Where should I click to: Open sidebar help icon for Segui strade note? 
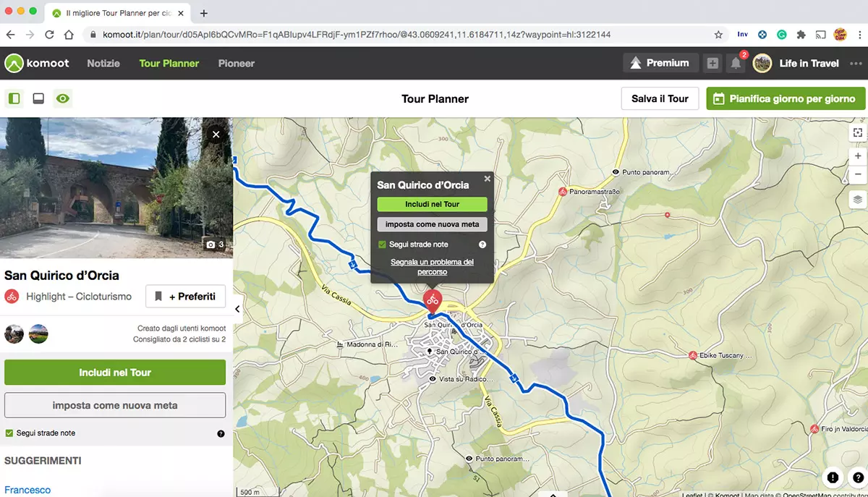click(x=221, y=433)
